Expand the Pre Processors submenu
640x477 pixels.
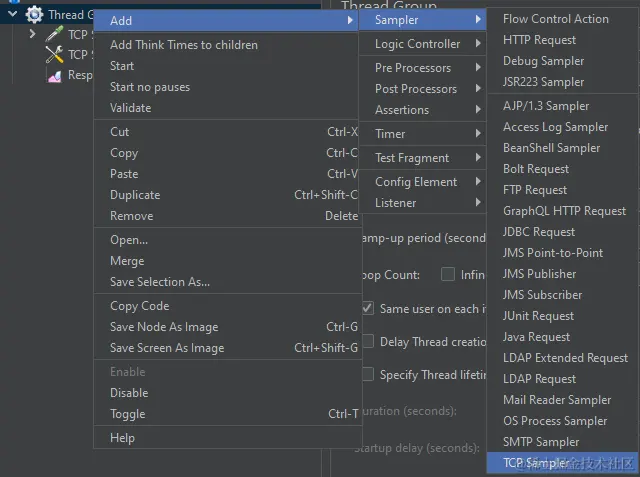coord(413,68)
